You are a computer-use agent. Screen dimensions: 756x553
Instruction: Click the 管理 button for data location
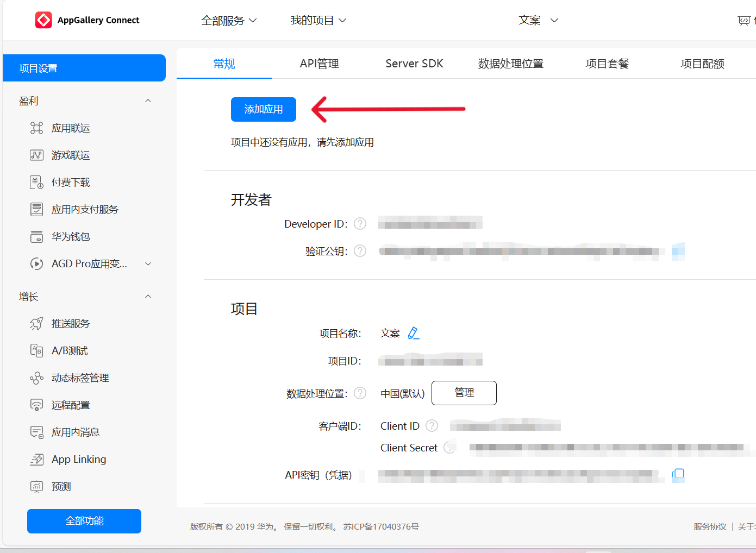point(464,393)
